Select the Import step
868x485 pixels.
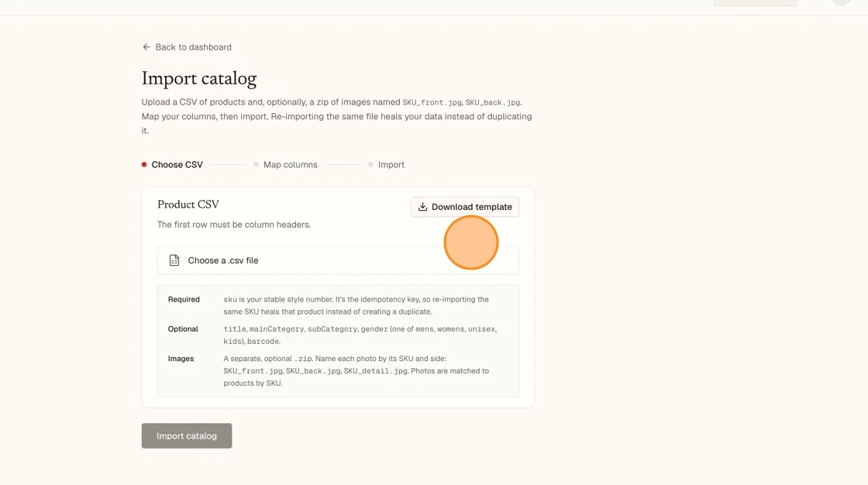387,164
